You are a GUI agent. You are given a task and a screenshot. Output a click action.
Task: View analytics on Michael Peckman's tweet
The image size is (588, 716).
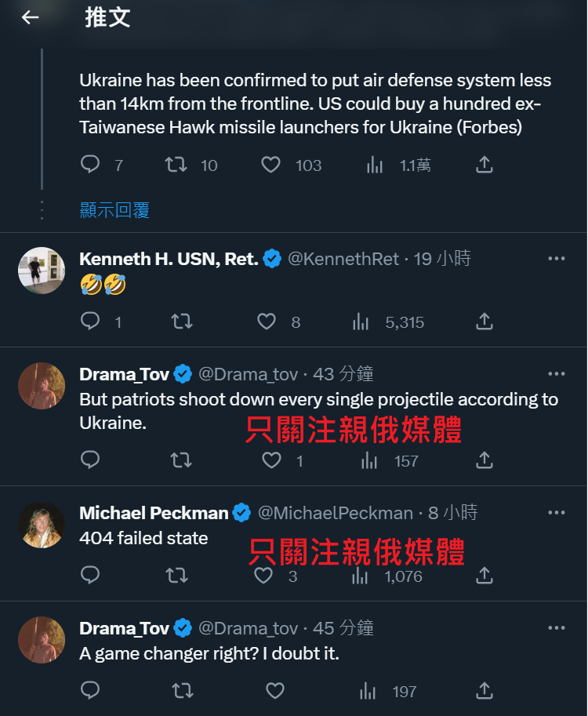361,576
